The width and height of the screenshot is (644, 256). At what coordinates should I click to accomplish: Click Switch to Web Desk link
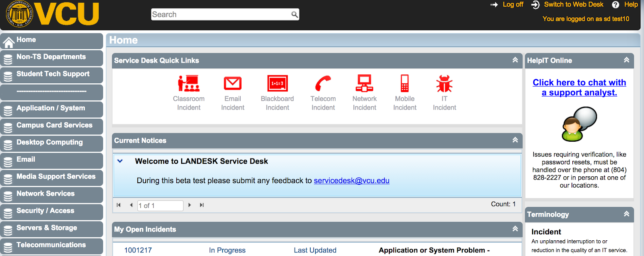pos(574,4)
